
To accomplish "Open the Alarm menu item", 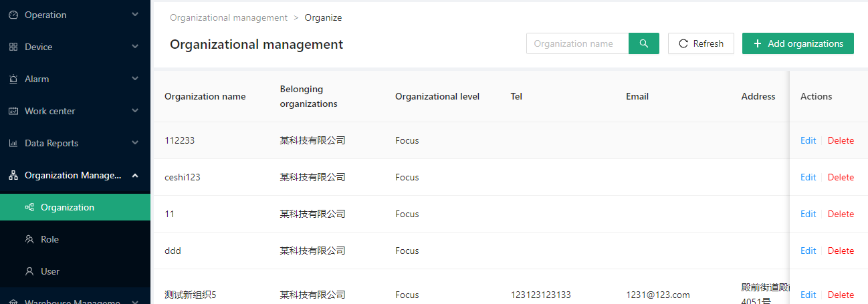I will (x=75, y=79).
